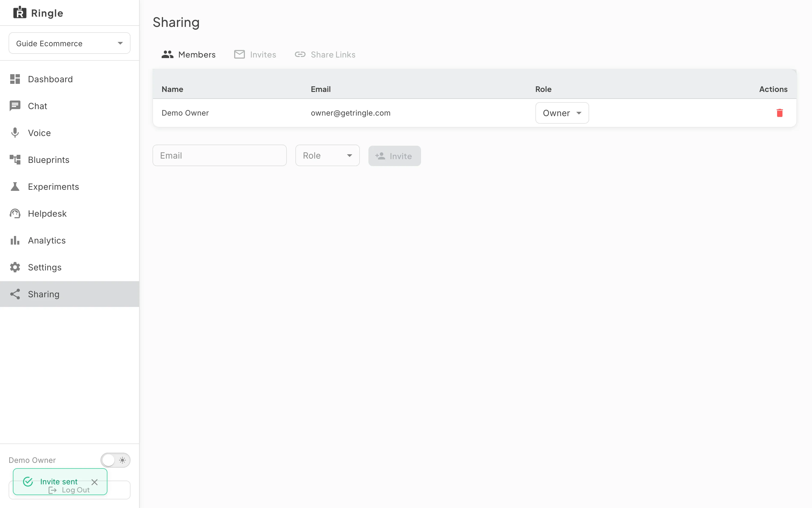Click the Ringle logo icon
Viewport: 812px width, 508px height.
19,12
